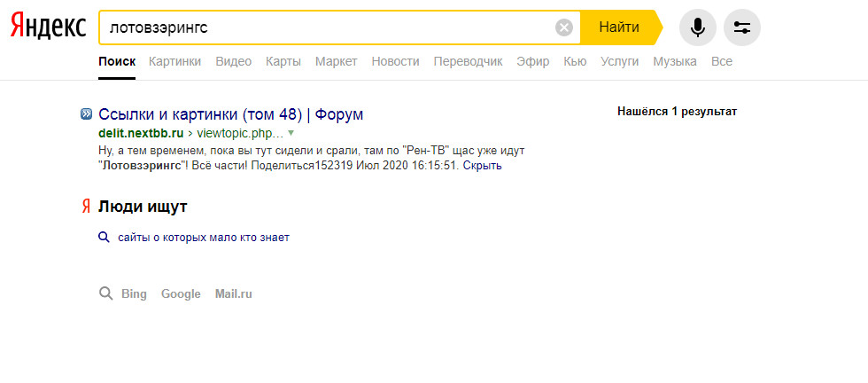Click the Нашёлся 1 результат text

(677, 112)
